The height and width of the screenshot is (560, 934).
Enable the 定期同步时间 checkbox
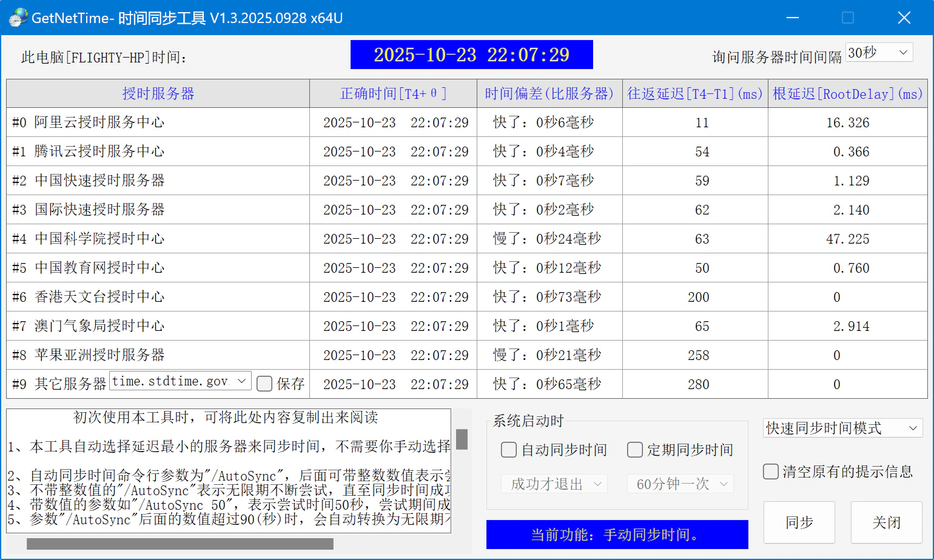pos(635,450)
